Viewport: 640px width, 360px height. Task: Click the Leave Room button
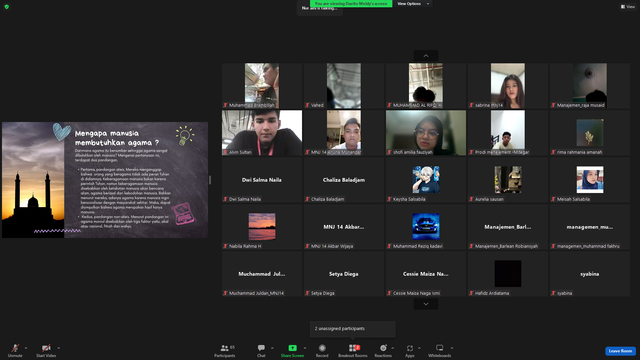620,351
